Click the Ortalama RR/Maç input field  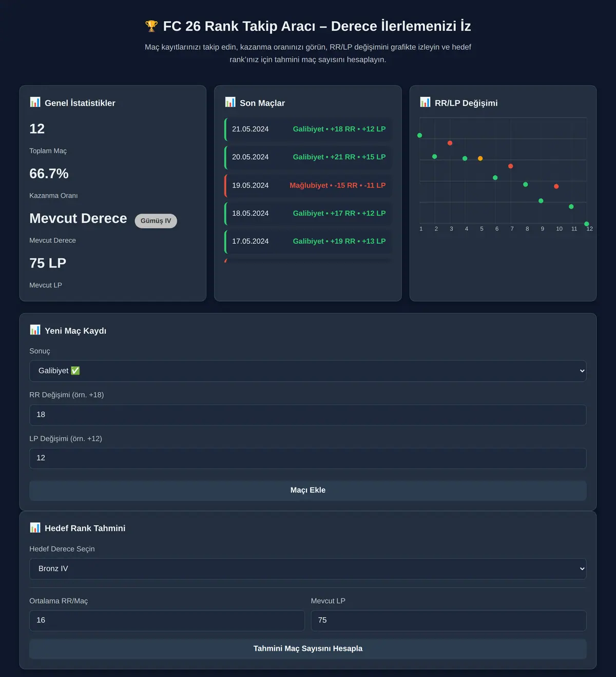167,620
